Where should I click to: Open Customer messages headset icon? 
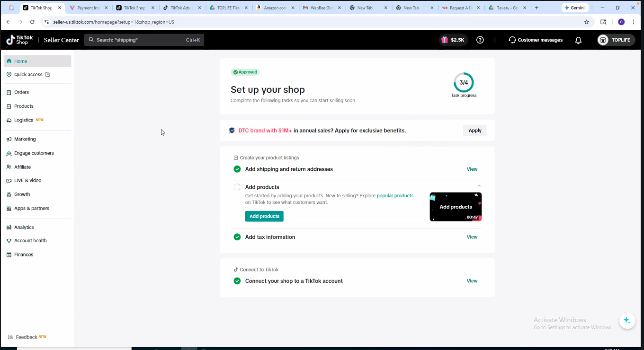click(x=512, y=40)
